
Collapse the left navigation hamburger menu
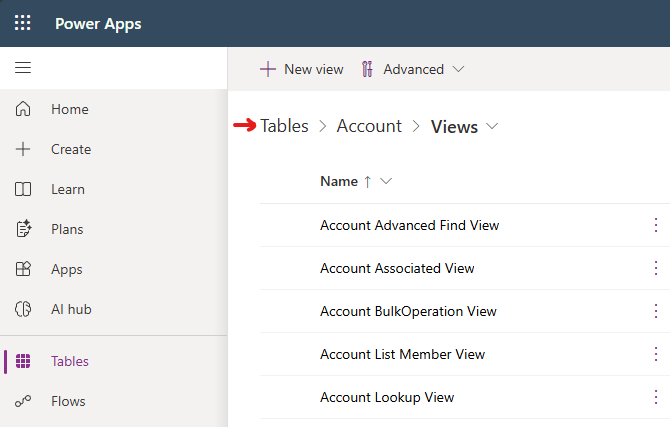pyautogui.click(x=22, y=68)
